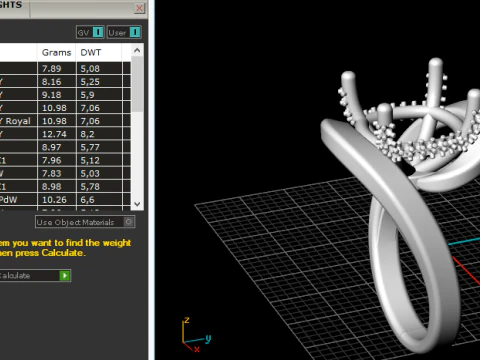Click the weights table scrollbar thumb
The height and width of the screenshot is (360, 480).
coord(137,84)
